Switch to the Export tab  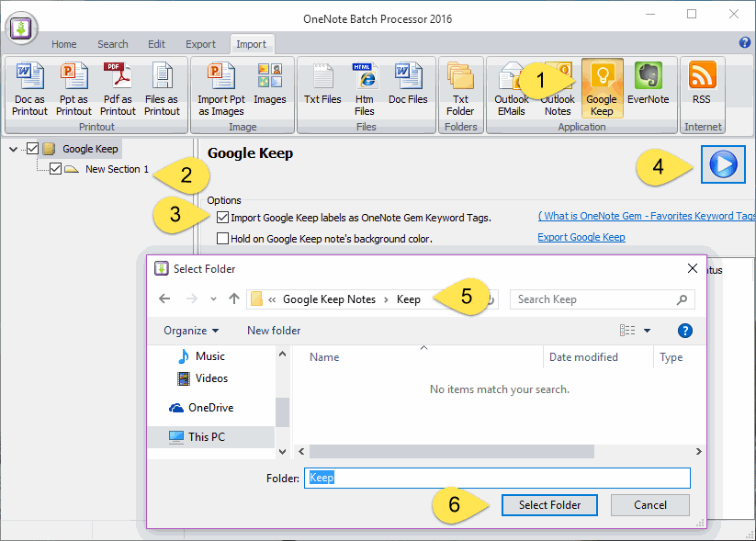tap(200, 44)
